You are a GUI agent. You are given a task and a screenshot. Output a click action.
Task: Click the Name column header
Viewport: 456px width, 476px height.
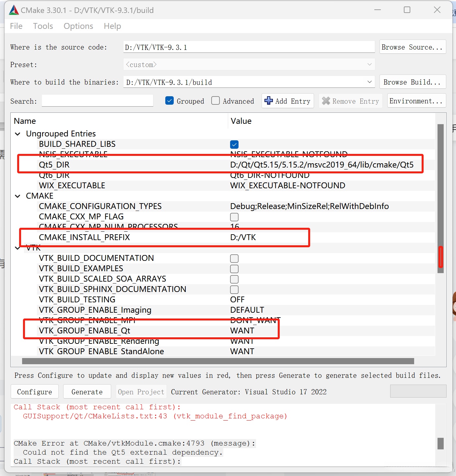point(25,121)
